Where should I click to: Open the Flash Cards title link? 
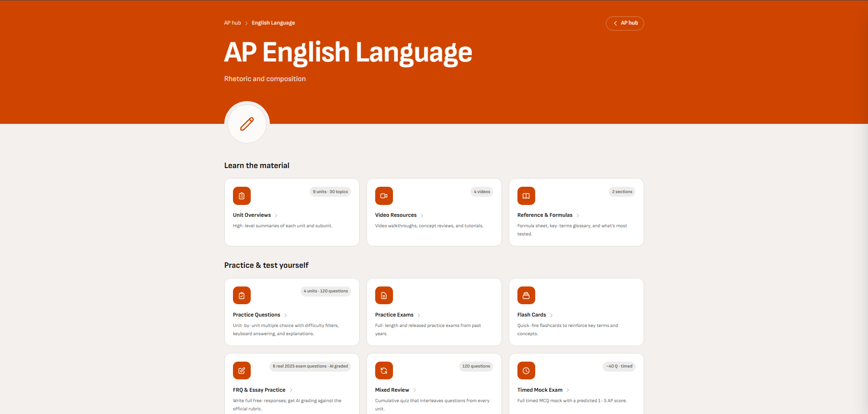[532, 315]
